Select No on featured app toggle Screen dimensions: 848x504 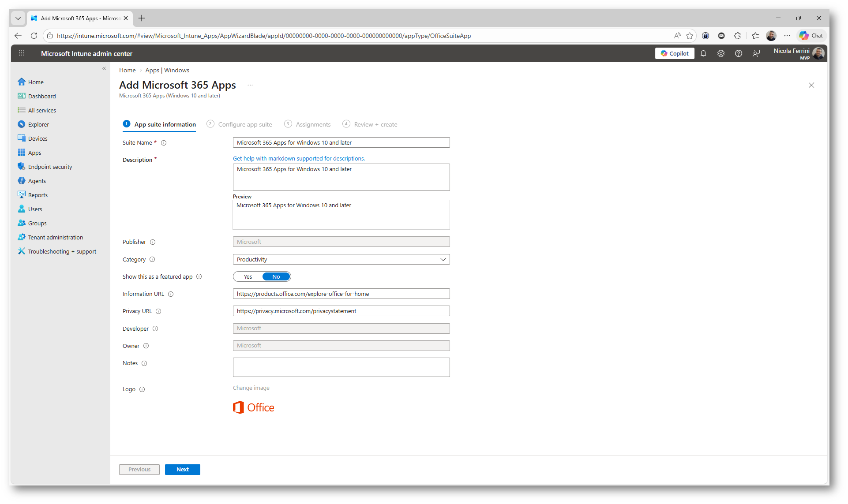pyautogui.click(x=276, y=277)
